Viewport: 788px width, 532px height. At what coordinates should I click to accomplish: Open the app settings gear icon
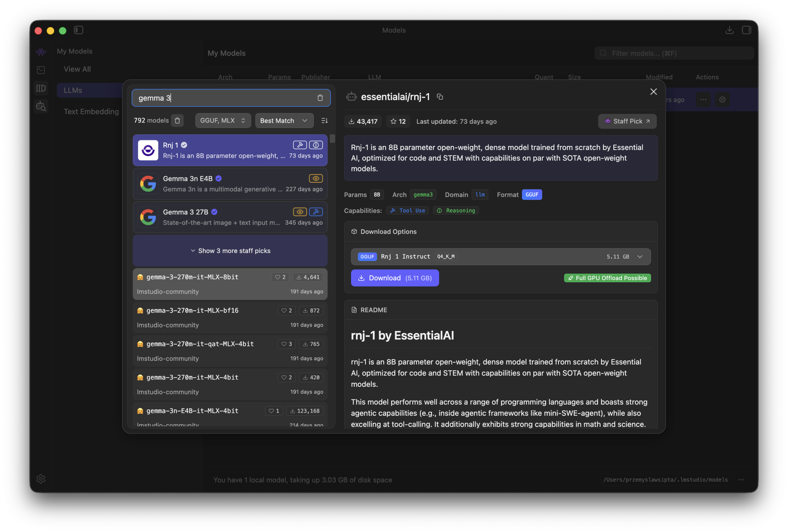coord(41,478)
